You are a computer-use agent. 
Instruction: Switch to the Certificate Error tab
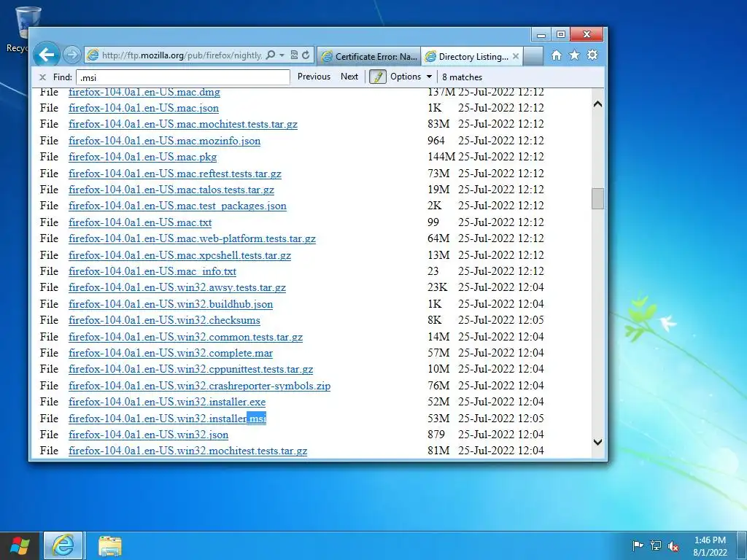[369, 56]
